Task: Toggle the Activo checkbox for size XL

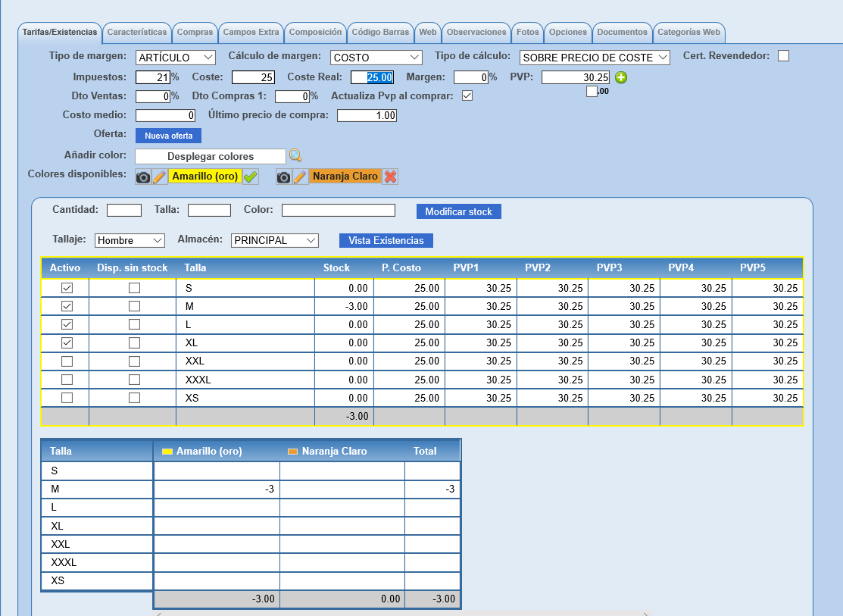Action: [x=67, y=342]
